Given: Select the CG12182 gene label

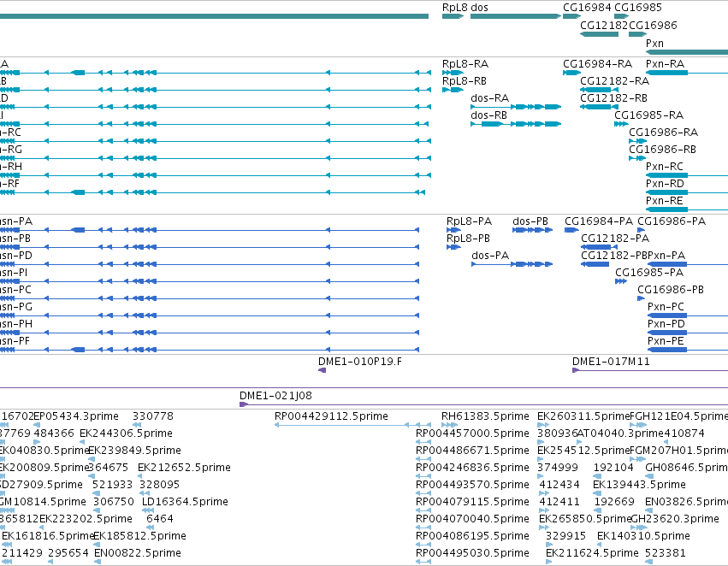Looking at the screenshot, I should point(604,26).
